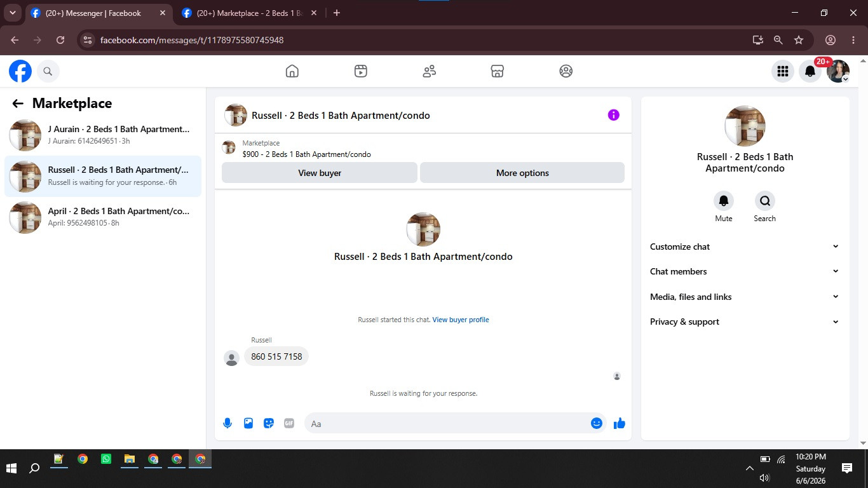868x488 pixels.
Task: Choose a sticker with the sticker icon
Action: tap(269, 423)
